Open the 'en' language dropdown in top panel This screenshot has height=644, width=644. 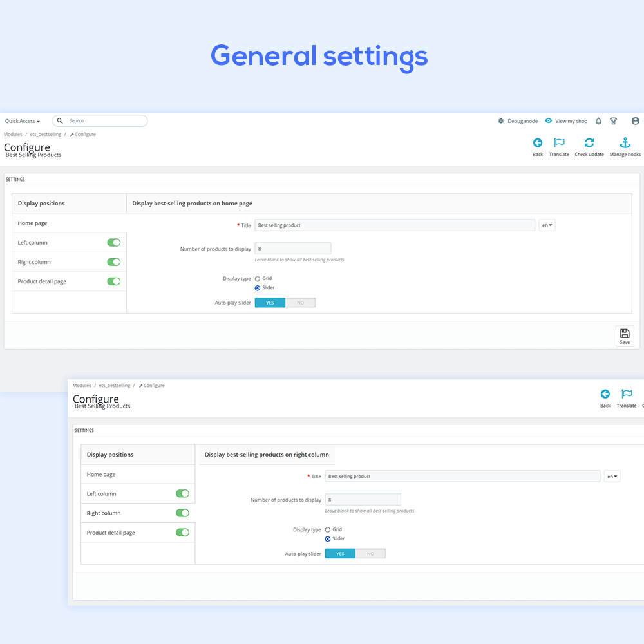(547, 225)
